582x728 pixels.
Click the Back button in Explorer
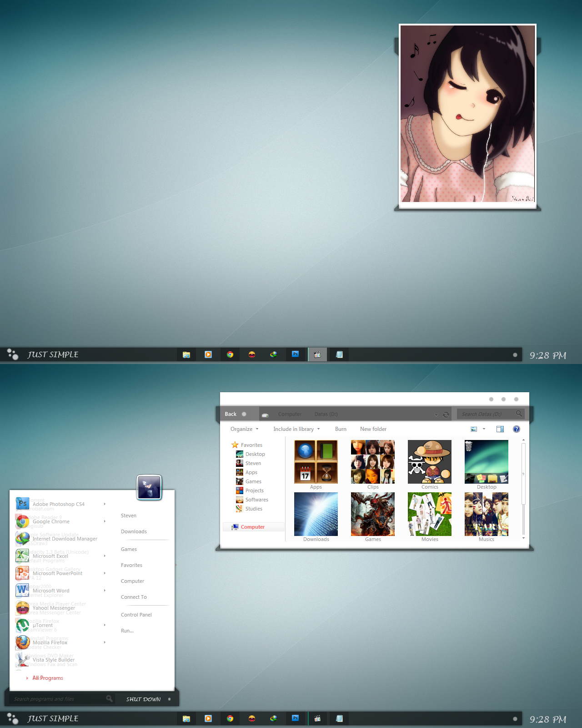(x=231, y=414)
